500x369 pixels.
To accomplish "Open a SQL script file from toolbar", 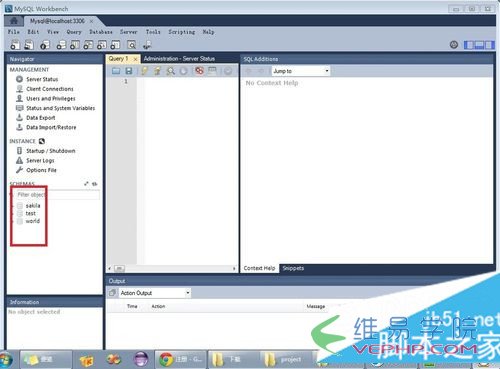I will pyautogui.click(x=29, y=45).
